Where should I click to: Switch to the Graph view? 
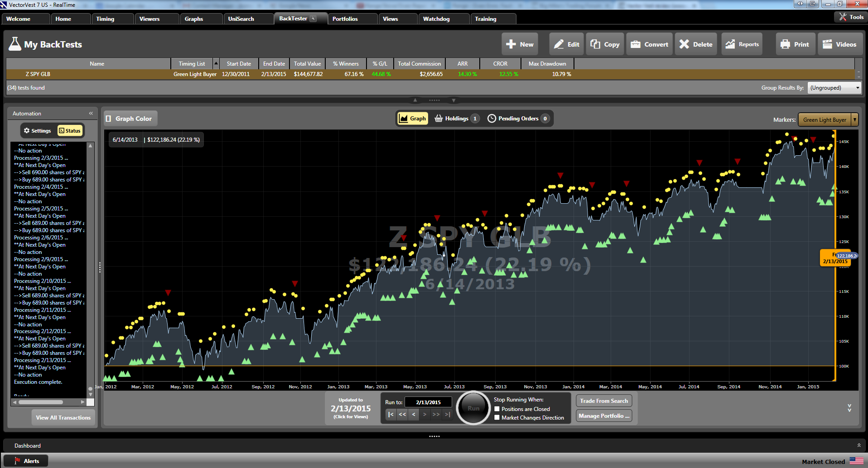tap(412, 119)
